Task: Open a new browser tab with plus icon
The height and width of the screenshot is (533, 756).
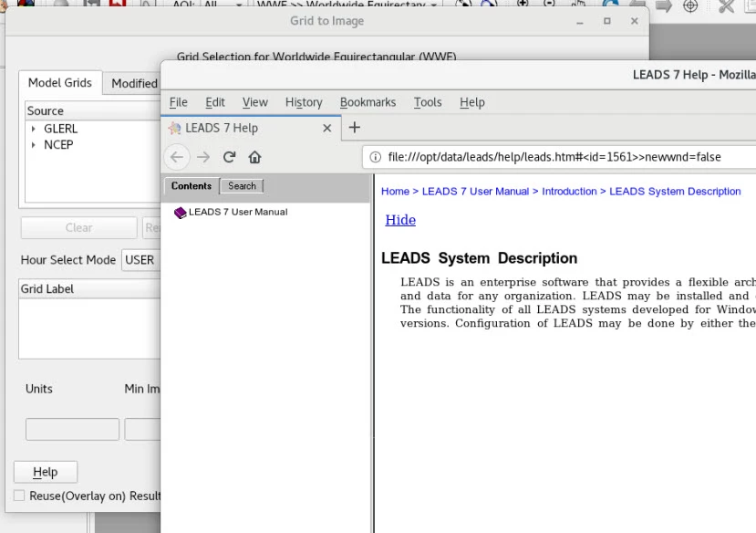Action: click(355, 128)
